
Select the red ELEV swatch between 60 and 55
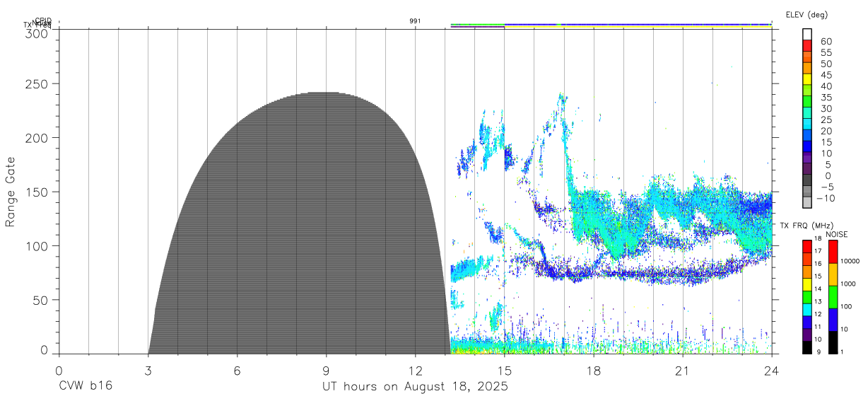pyautogui.click(x=807, y=46)
